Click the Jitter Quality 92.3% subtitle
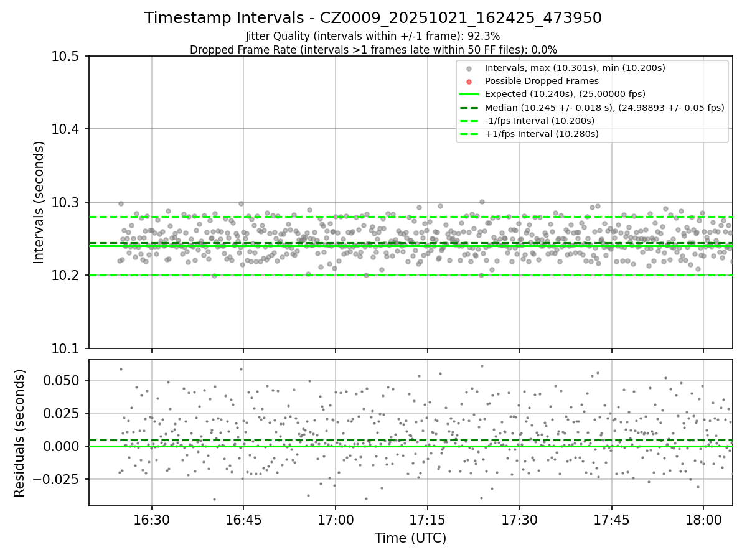 click(373, 36)
